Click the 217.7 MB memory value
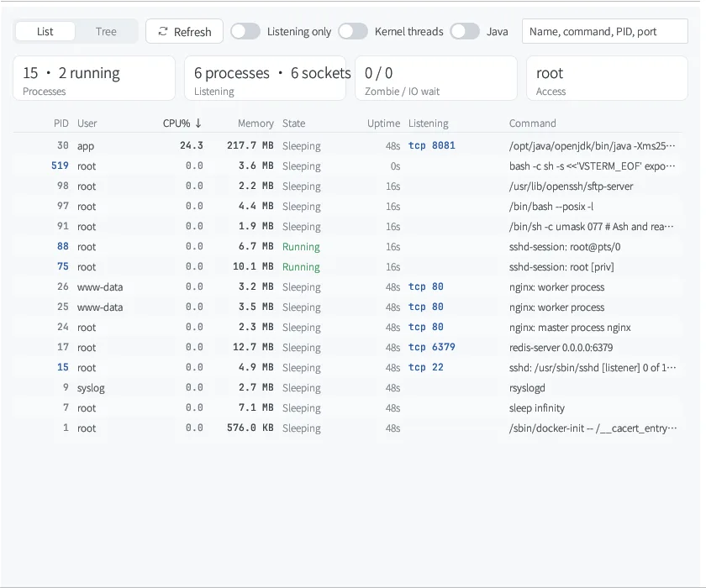This screenshot has height=588, width=706. point(250,145)
